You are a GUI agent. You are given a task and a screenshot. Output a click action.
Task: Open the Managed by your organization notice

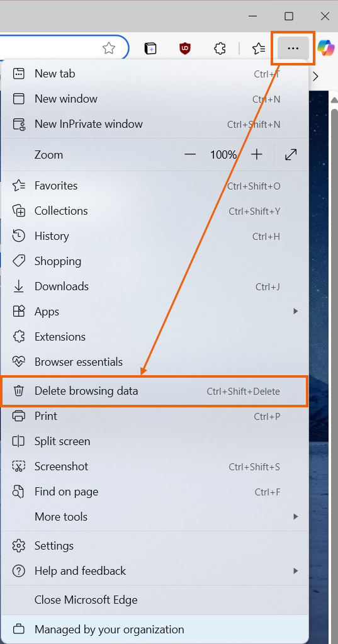[155, 630]
